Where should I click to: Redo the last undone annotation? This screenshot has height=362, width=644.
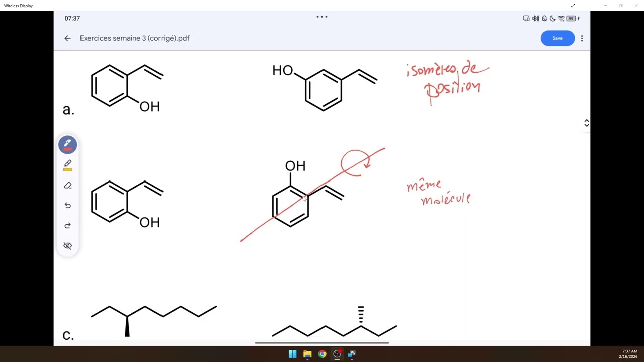coord(67,225)
